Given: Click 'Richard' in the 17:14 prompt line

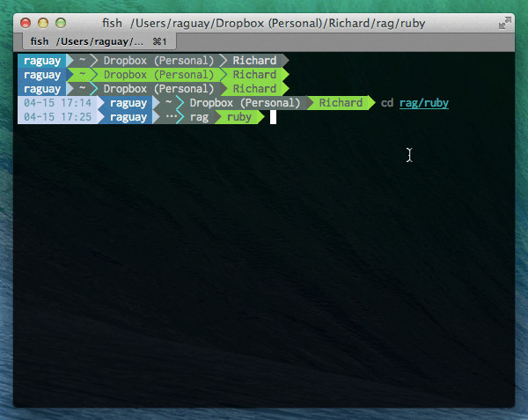Looking at the screenshot, I should pos(341,103).
